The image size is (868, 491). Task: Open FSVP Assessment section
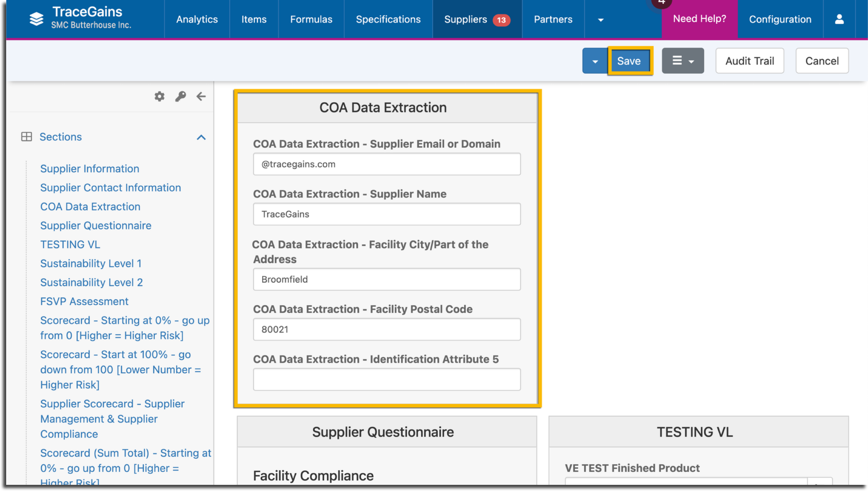(x=84, y=301)
